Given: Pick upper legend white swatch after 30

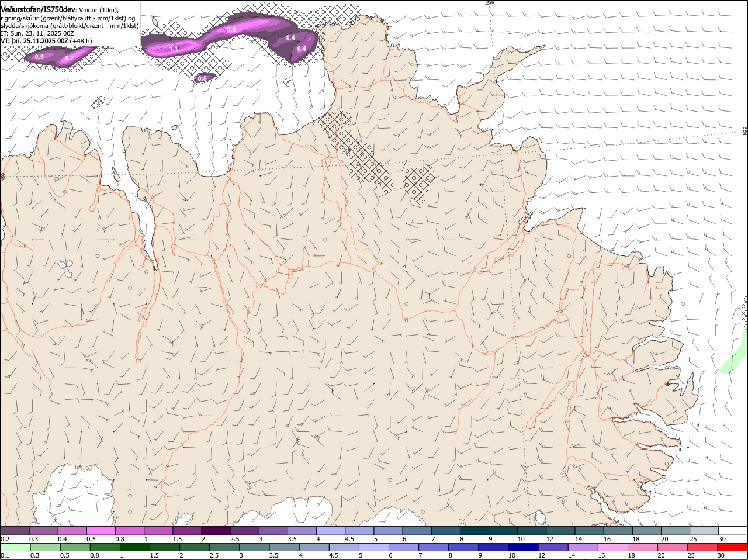Looking at the screenshot, I should (733, 530).
